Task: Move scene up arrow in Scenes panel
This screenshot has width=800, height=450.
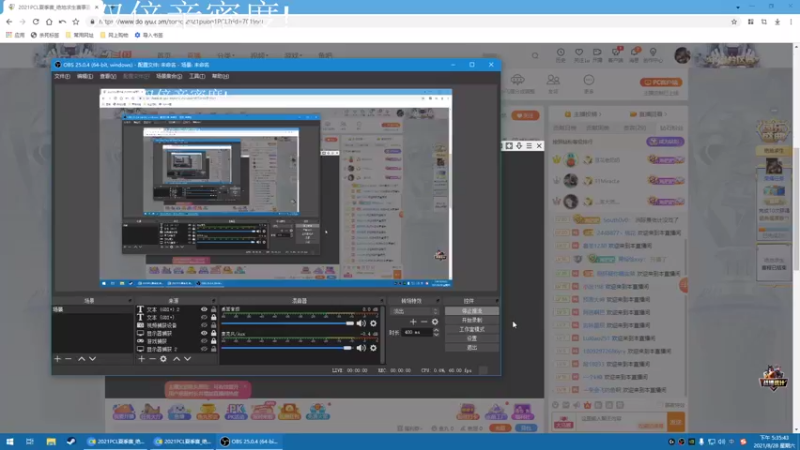Action: coord(81,359)
